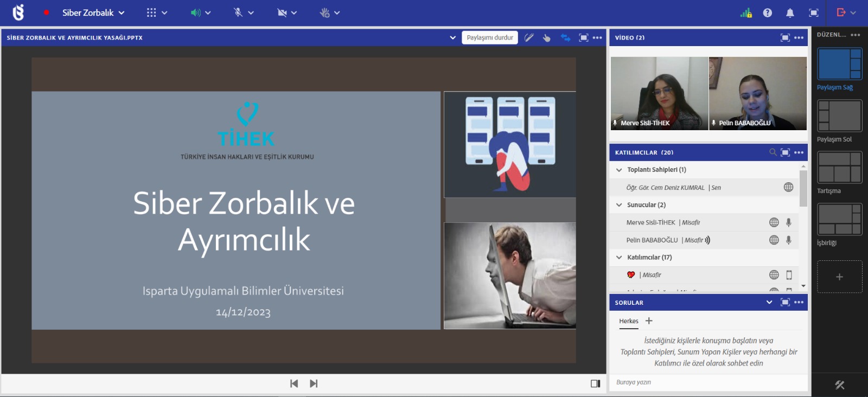Click the Adobe Connect logo icon

[18, 12]
